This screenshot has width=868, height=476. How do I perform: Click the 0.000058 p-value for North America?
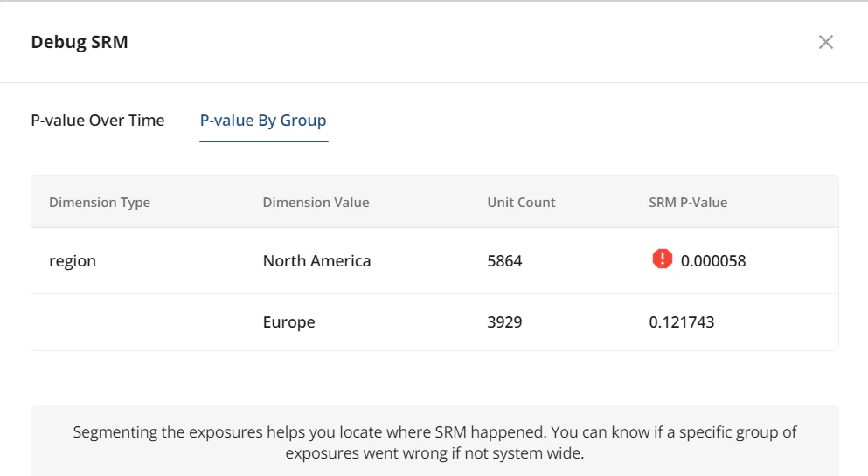713,261
